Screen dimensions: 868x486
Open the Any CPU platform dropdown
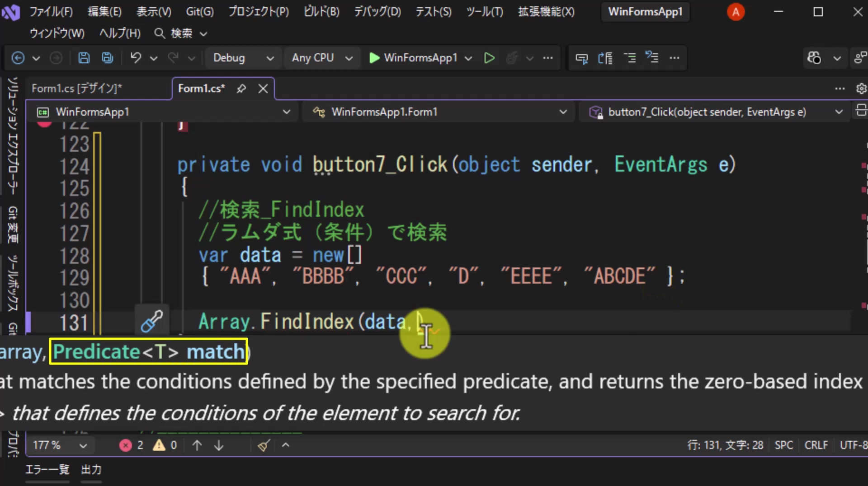322,58
